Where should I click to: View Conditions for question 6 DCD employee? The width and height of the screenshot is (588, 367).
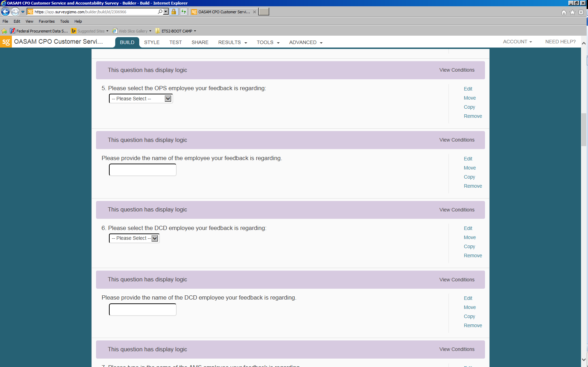pyautogui.click(x=457, y=210)
